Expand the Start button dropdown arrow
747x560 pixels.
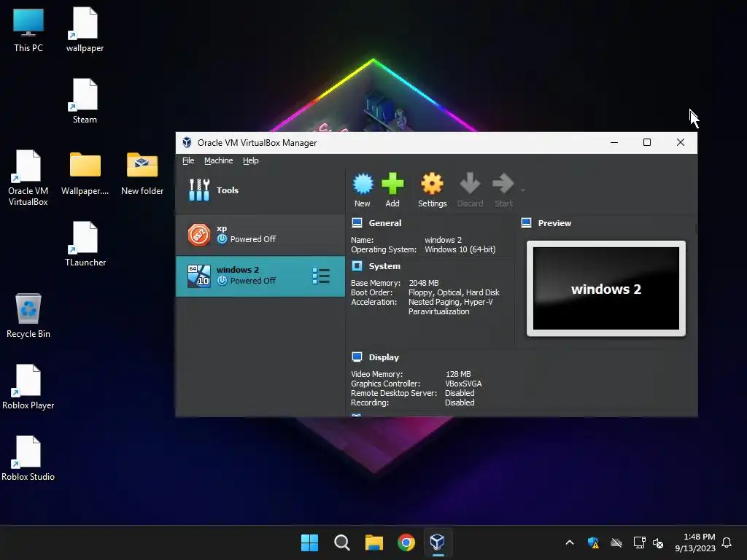[522, 190]
